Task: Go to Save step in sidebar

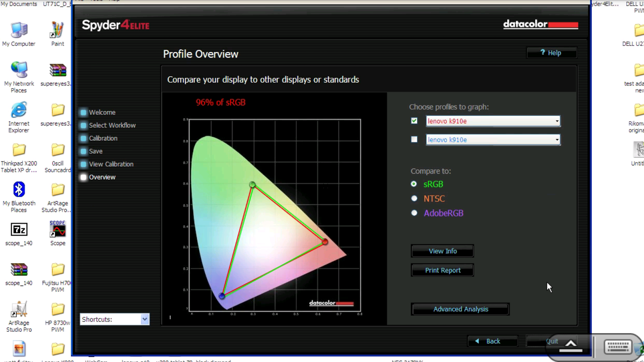Action: point(96,151)
